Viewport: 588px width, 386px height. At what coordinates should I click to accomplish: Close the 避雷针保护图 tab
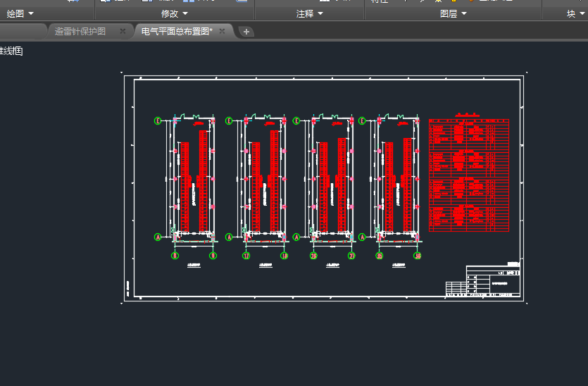click(x=123, y=31)
